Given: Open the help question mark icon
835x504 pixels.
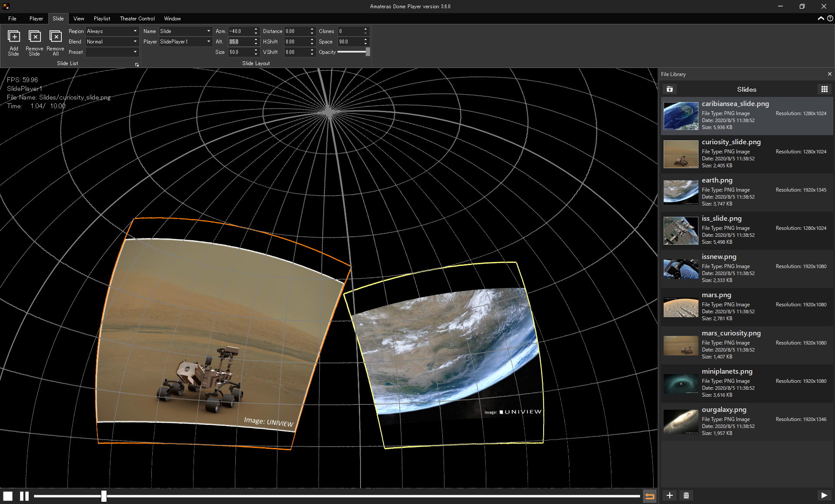Looking at the screenshot, I should point(830,18).
